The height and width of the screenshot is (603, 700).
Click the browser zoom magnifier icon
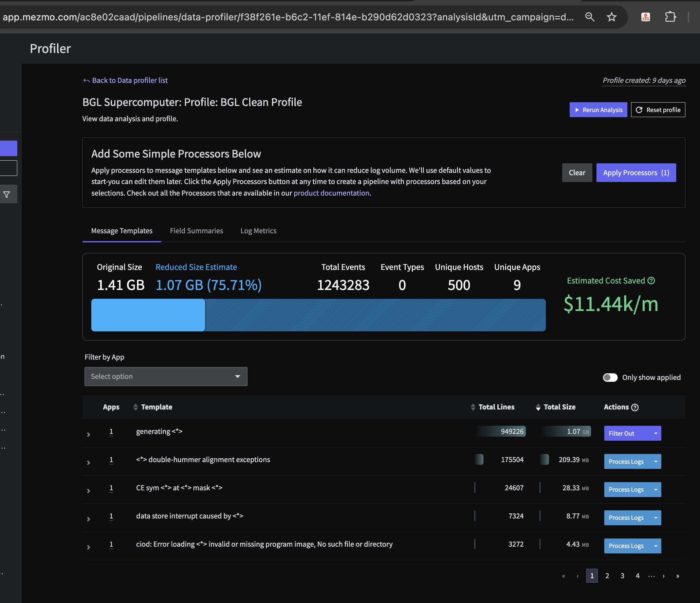590,17
